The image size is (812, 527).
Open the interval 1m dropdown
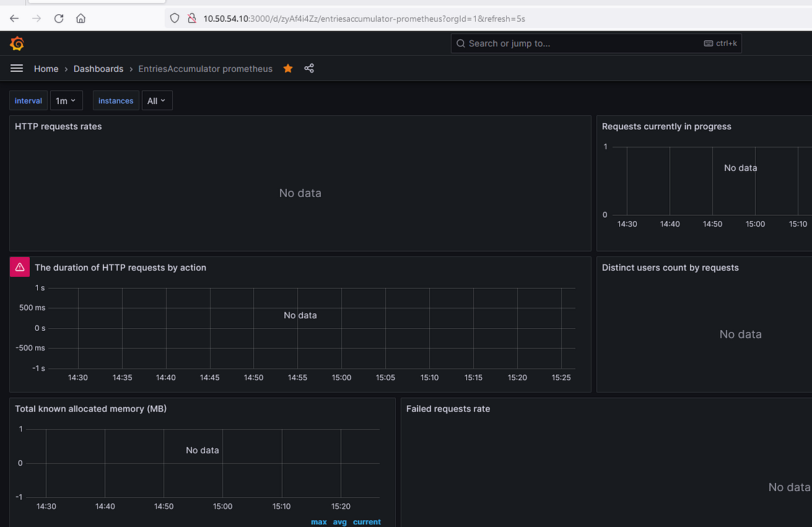[66, 99]
